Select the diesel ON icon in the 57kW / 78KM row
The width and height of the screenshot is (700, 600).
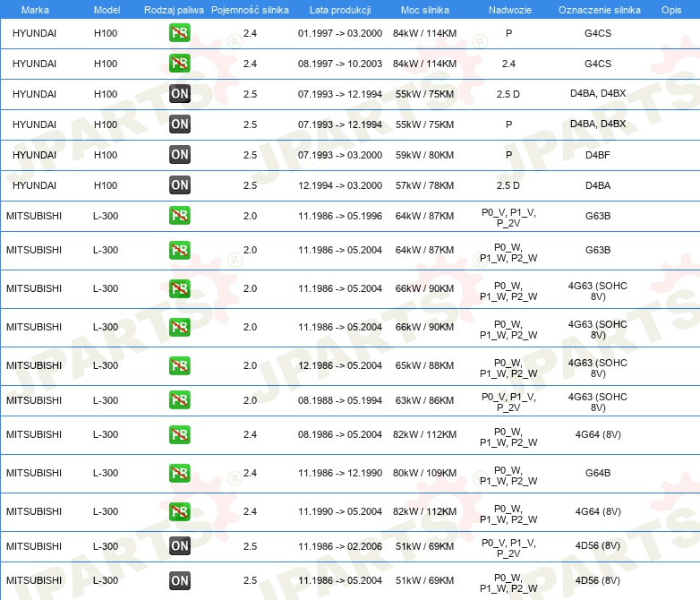pos(179,185)
